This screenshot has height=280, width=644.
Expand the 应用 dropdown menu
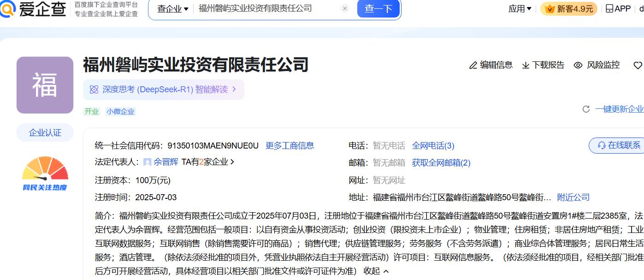(520, 9)
